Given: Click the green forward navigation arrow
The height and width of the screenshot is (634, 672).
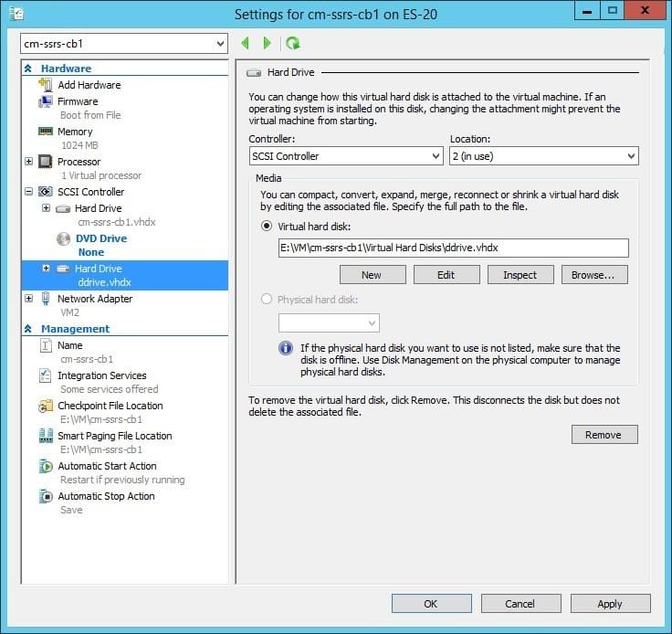Looking at the screenshot, I should point(267,43).
